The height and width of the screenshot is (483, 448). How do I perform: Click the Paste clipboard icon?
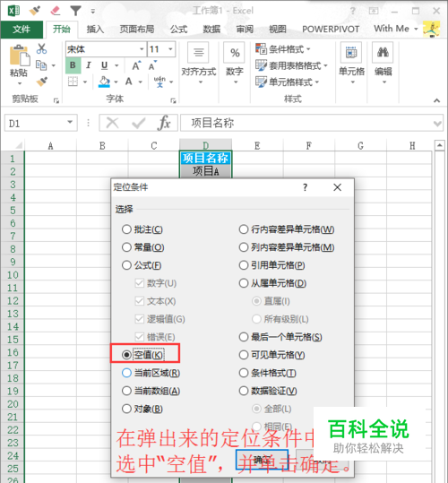20,56
